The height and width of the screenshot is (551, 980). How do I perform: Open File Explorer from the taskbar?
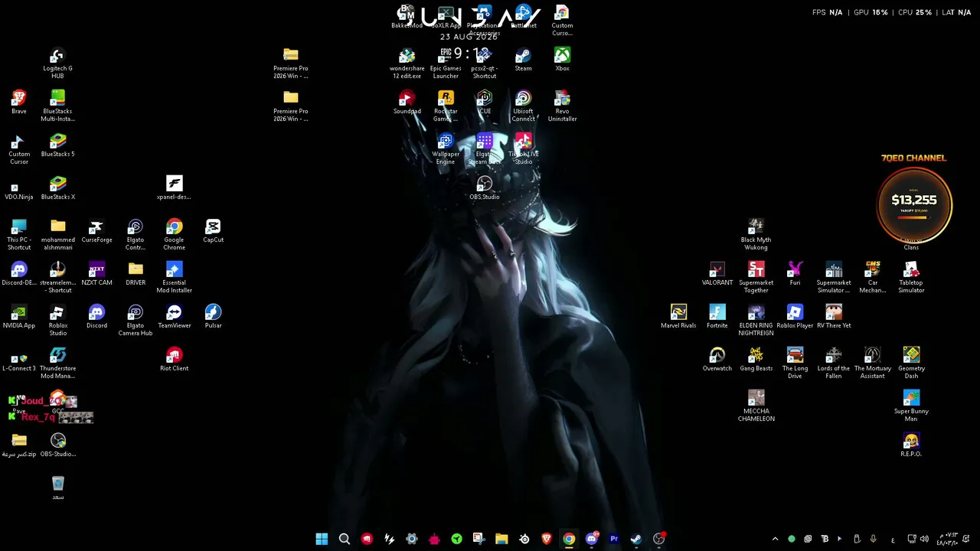point(501,539)
